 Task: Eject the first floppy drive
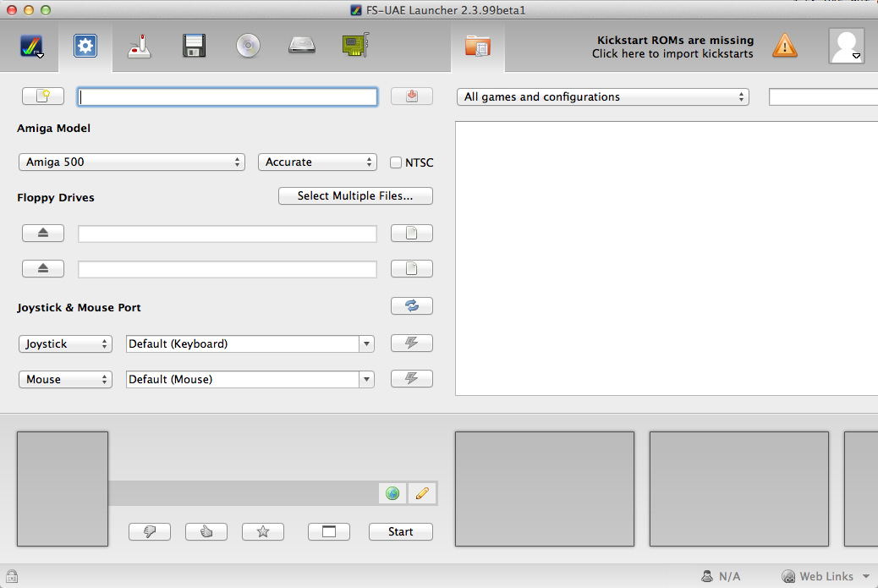tap(43, 234)
